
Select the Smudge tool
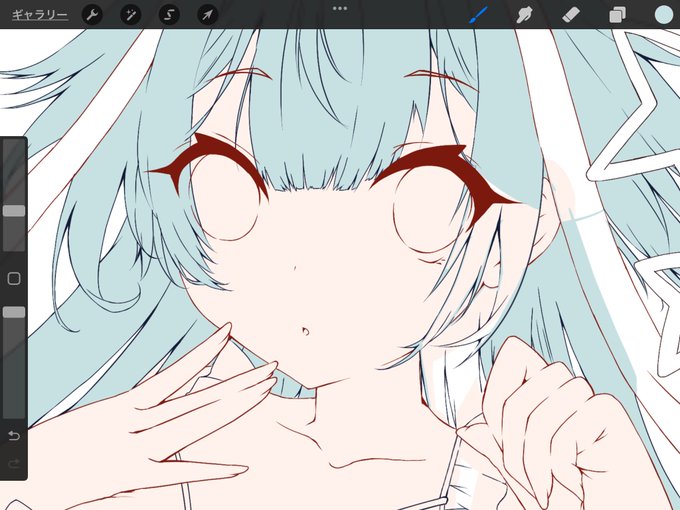click(x=524, y=15)
